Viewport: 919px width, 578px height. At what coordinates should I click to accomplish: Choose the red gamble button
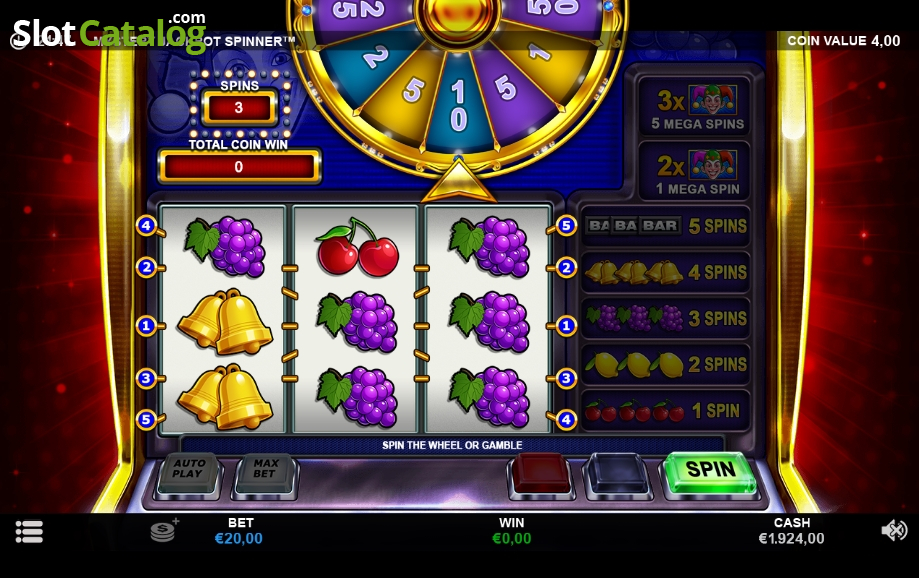point(541,472)
